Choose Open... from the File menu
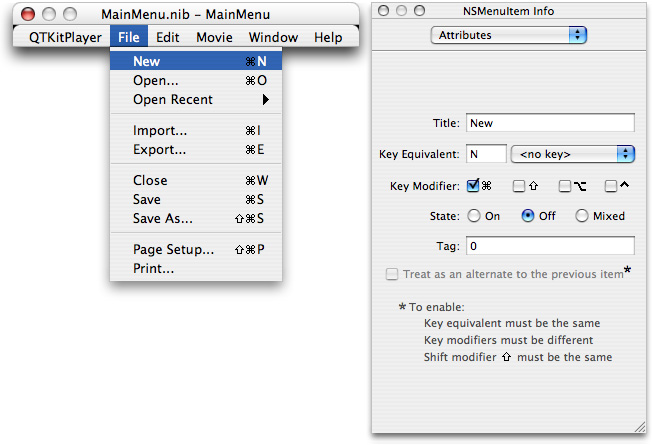This screenshot has width=652, height=445. [x=196, y=80]
